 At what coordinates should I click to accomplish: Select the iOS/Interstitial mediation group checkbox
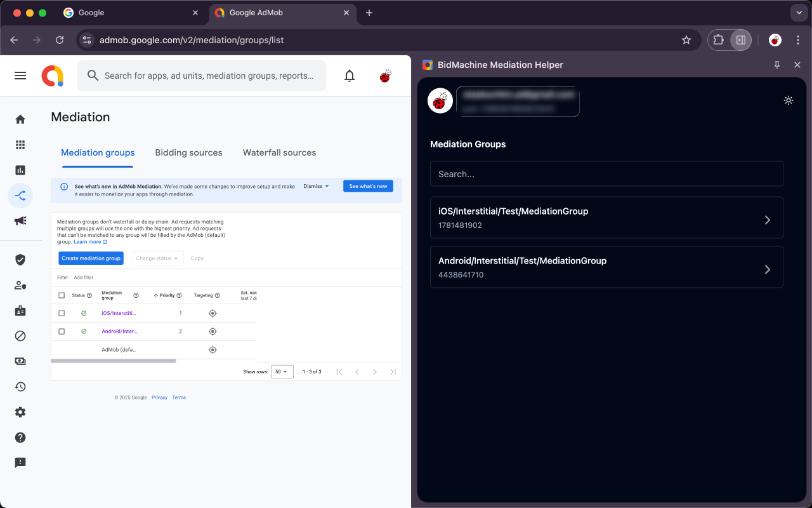pyautogui.click(x=62, y=313)
